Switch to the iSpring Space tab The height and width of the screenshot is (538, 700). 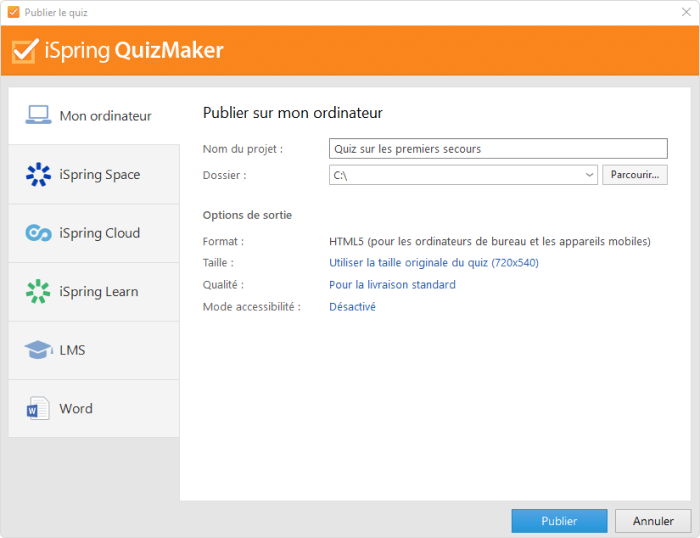pyautogui.click(x=94, y=174)
